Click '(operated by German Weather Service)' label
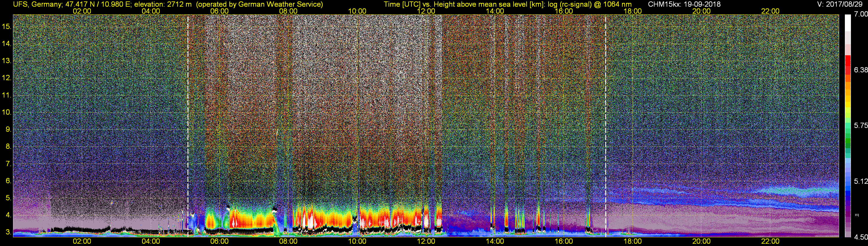This screenshot has height=246, width=868. click(260, 4)
